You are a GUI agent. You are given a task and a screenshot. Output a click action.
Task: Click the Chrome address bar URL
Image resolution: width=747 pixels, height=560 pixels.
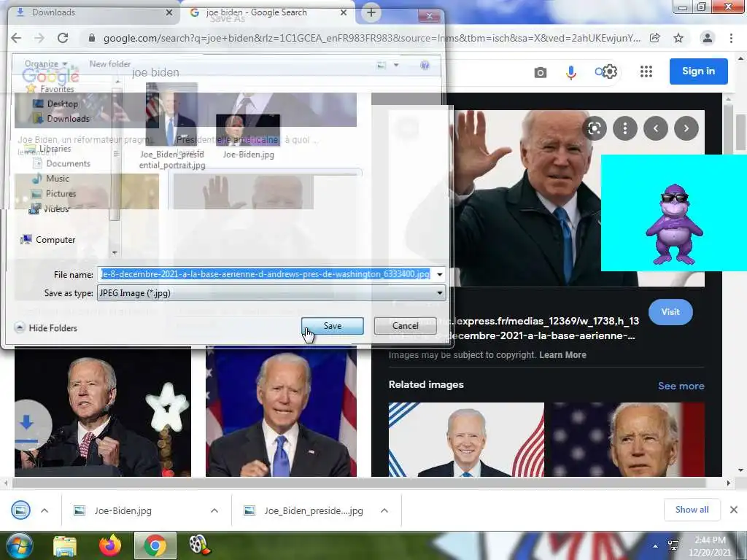tap(371, 38)
